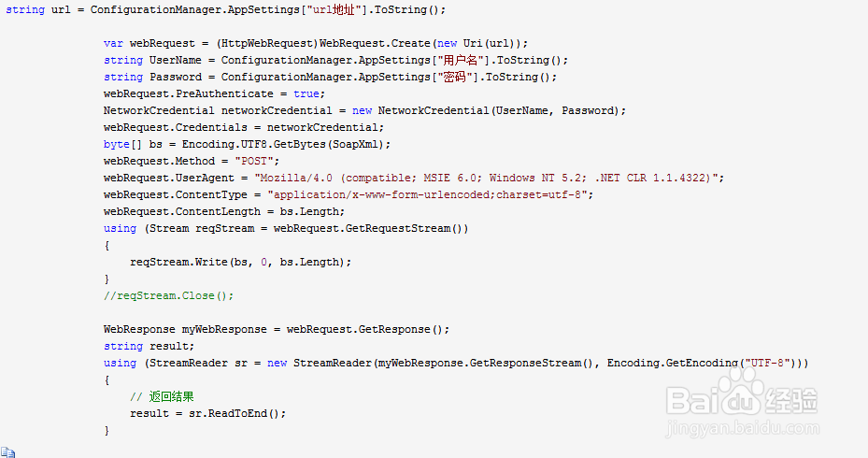The image size is (868, 458).
Task: Click the application/x-www-form-urlencoded ContentType string
Action: 430,194
